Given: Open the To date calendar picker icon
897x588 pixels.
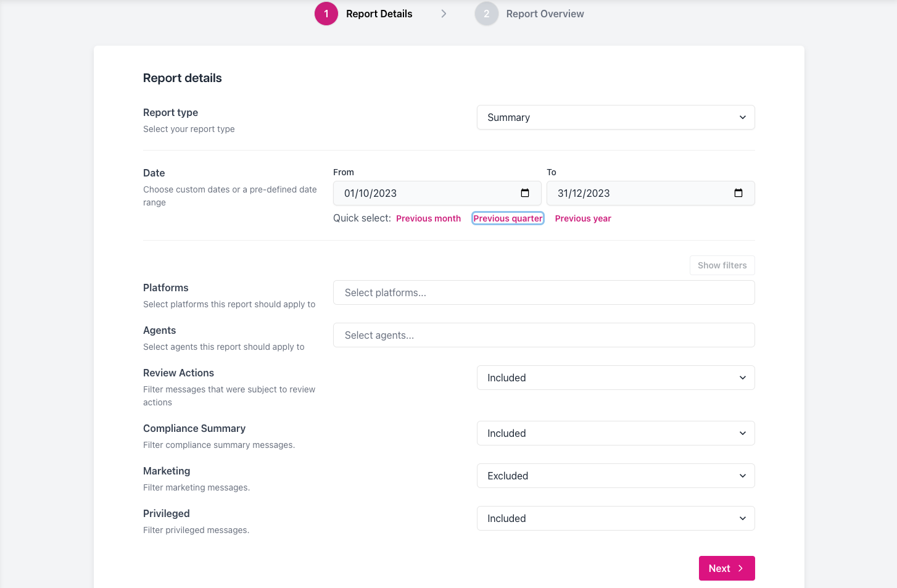Looking at the screenshot, I should pos(738,193).
